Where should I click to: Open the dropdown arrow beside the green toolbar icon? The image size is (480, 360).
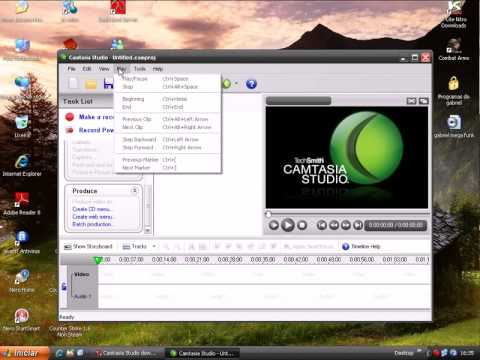[236, 83]
